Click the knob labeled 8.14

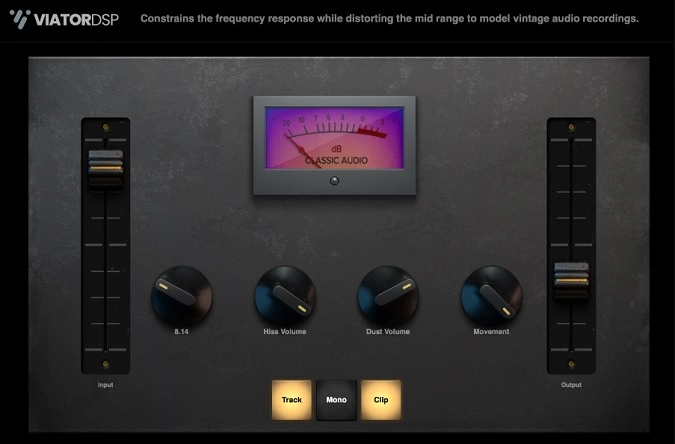click(182, 296)
